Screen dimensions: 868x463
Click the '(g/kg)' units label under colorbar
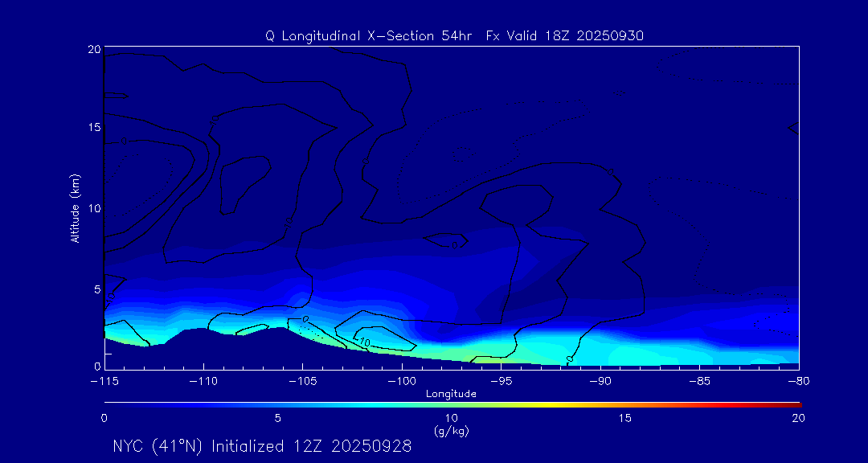tap(451, 431)
